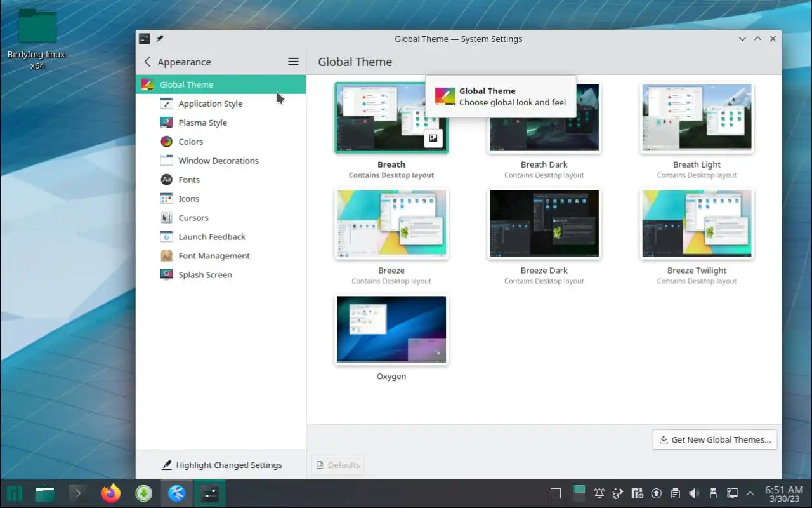812x508 pixels.
Task: Go to Window Decorations settings
Action: [x=221, y=161]
